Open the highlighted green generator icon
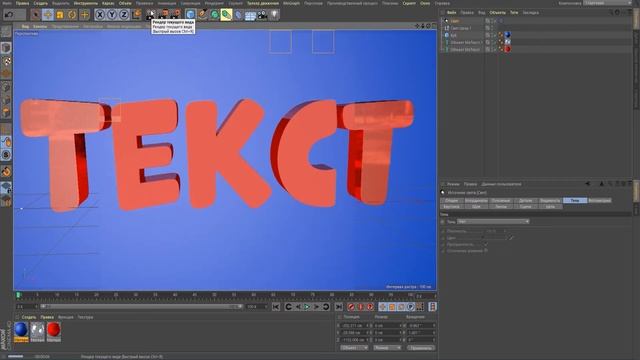 [227, 15]
